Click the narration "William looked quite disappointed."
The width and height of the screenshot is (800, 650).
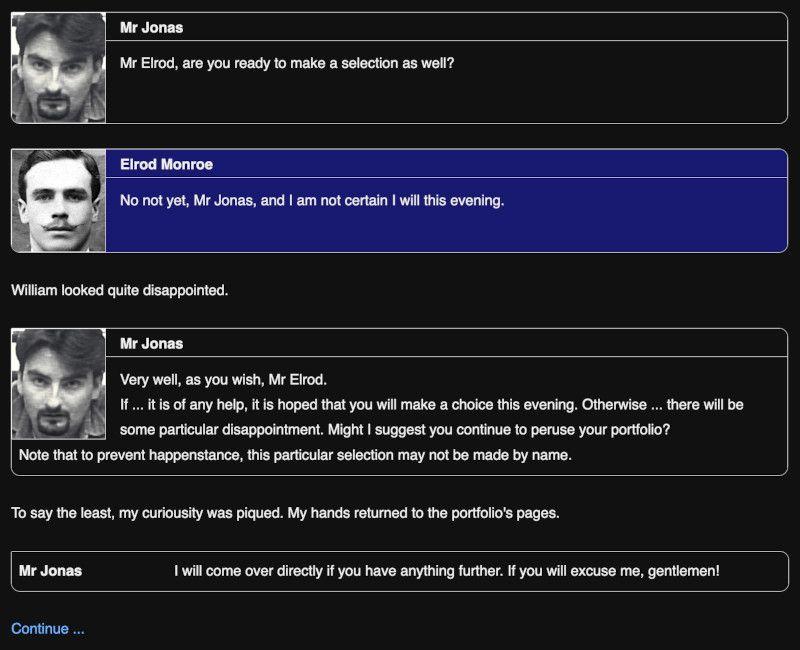[x=120, y=291]
